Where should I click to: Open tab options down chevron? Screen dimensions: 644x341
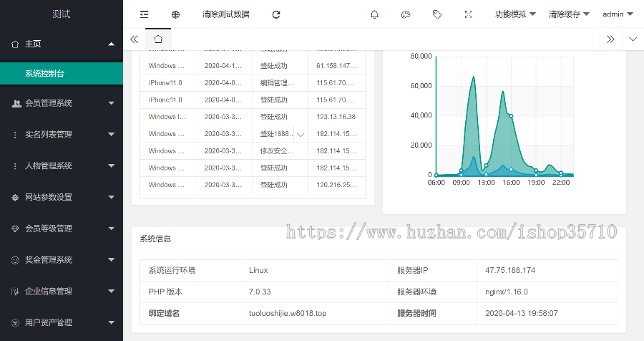click(633, 39)
